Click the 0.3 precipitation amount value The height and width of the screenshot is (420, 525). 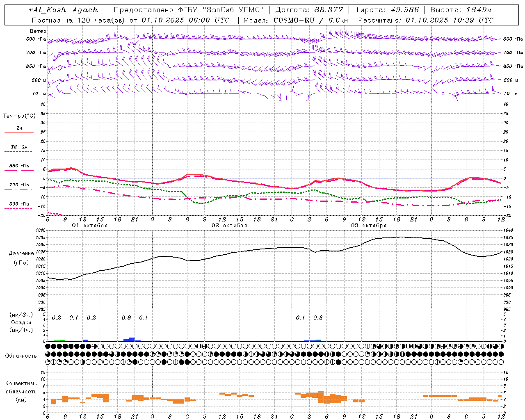click(x=318, y=318)
